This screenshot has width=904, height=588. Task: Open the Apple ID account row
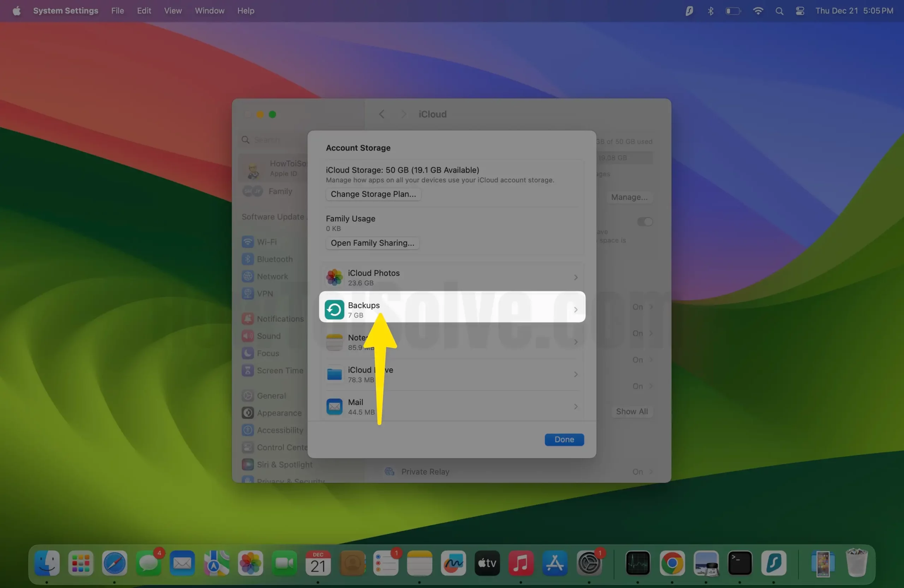[x=273, y=168]
